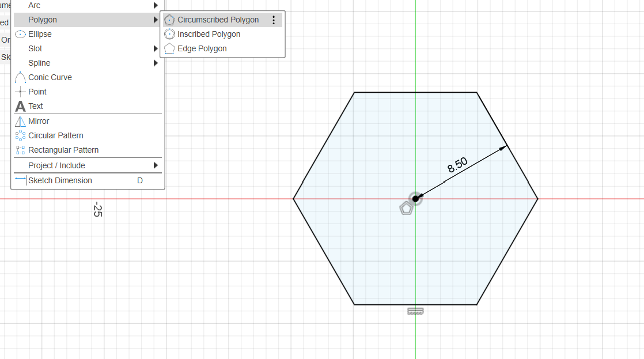This screenshot has width=644, height=359.
Task: Choose Sketch Dimension from the menu
Action: (60, 180)
